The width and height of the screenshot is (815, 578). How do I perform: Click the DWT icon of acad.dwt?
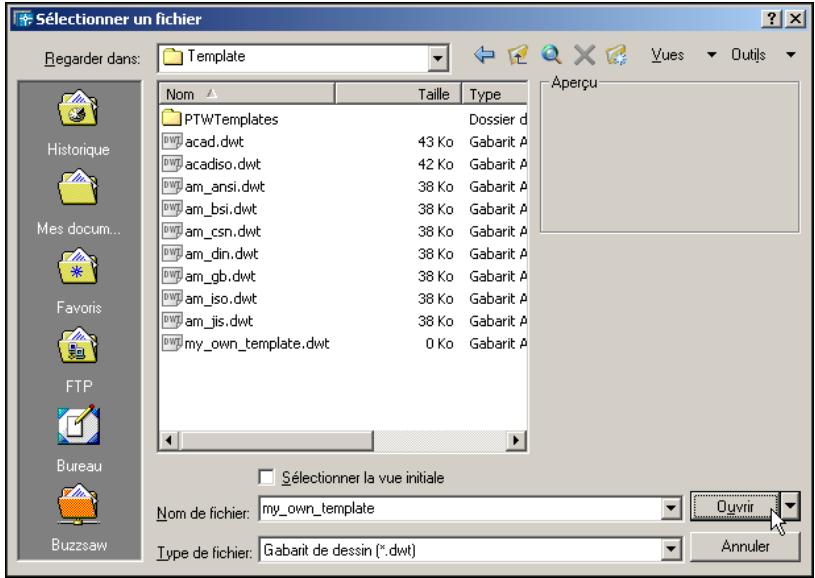point(172,141)
